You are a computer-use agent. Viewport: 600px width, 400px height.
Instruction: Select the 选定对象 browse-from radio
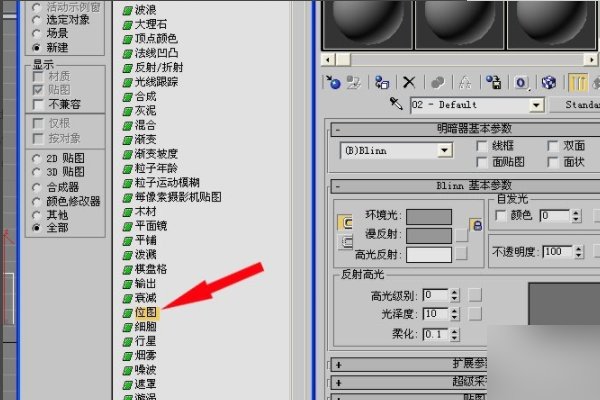tap(36, 20)
